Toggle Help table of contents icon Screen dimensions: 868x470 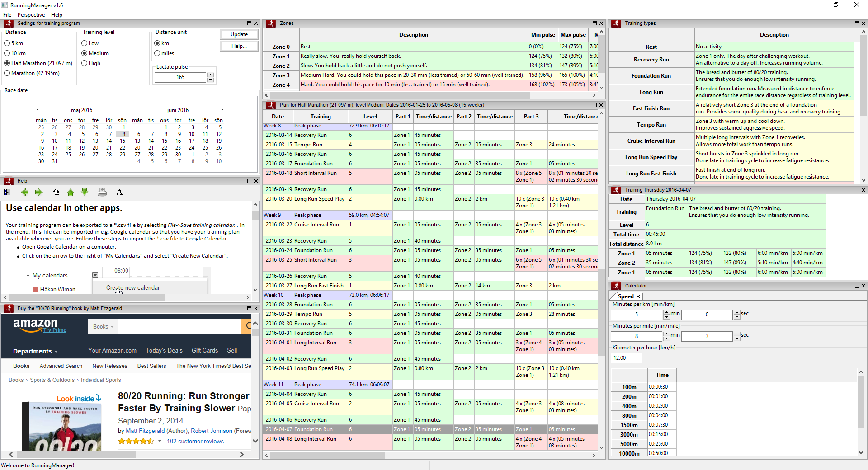(7, 193)
